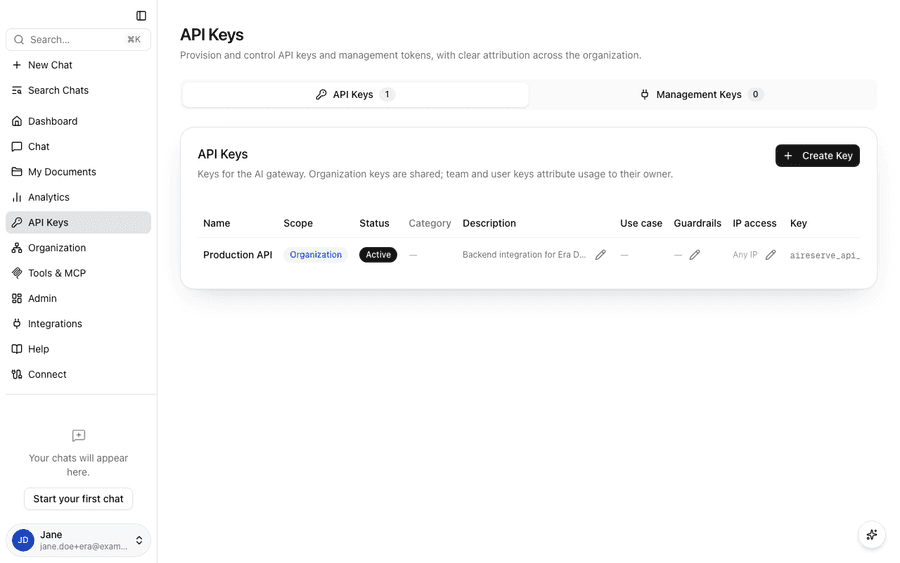Viewport: 900px width, 563px height.
Task: Click the New Chat plus icon
Action: [17, 65]
